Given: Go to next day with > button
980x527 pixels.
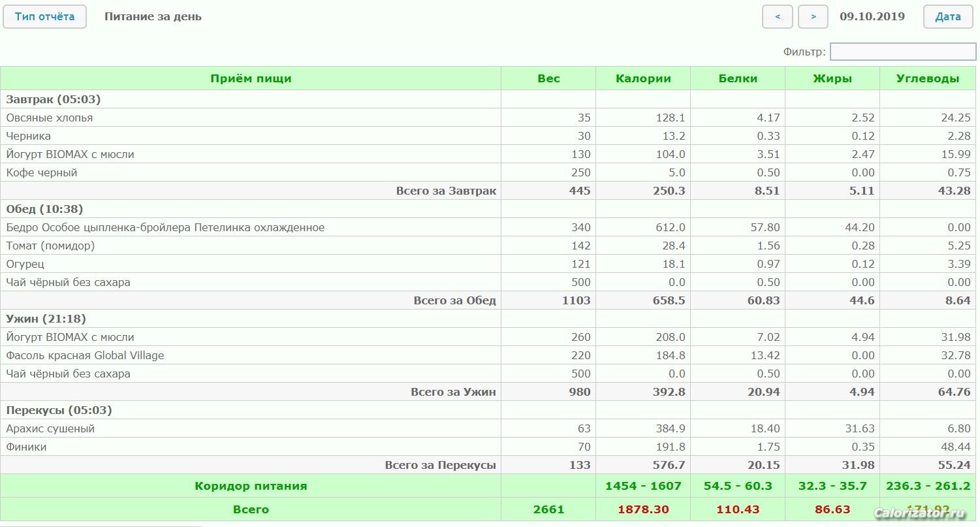Looking at the screenshot, I should click(814, 17).
